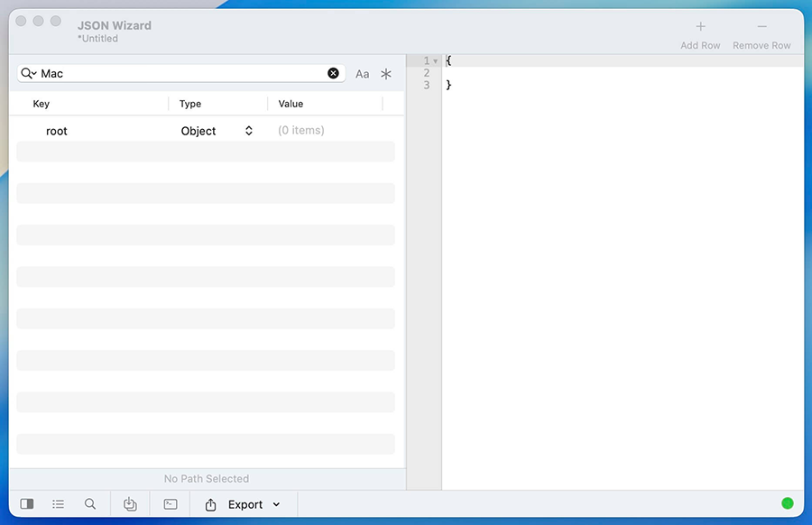The height and width of the screenshot is (525, 812).
Task: Open the terminal console icon
Action: pos(171,504)
